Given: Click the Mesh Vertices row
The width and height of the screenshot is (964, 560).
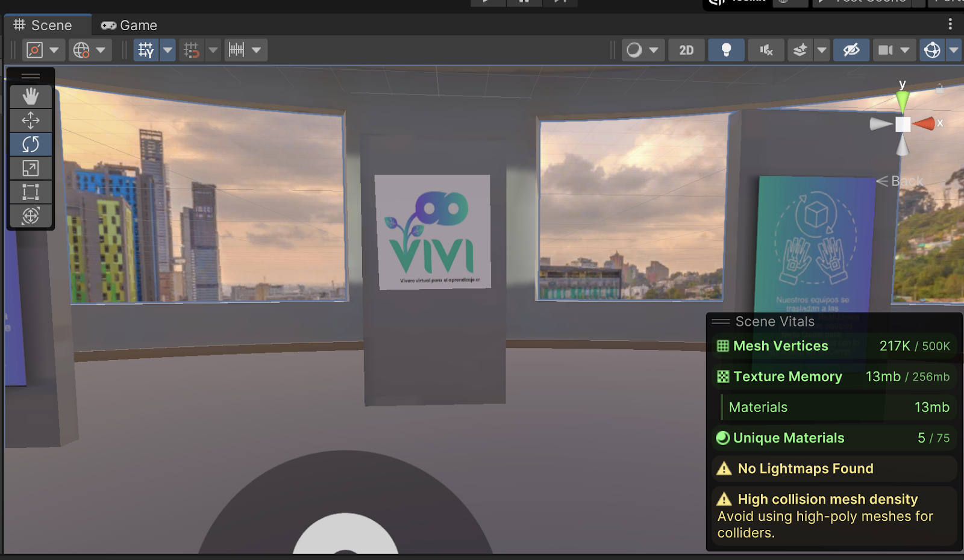Looking at the screenshot, I should (x=834, y=346).
